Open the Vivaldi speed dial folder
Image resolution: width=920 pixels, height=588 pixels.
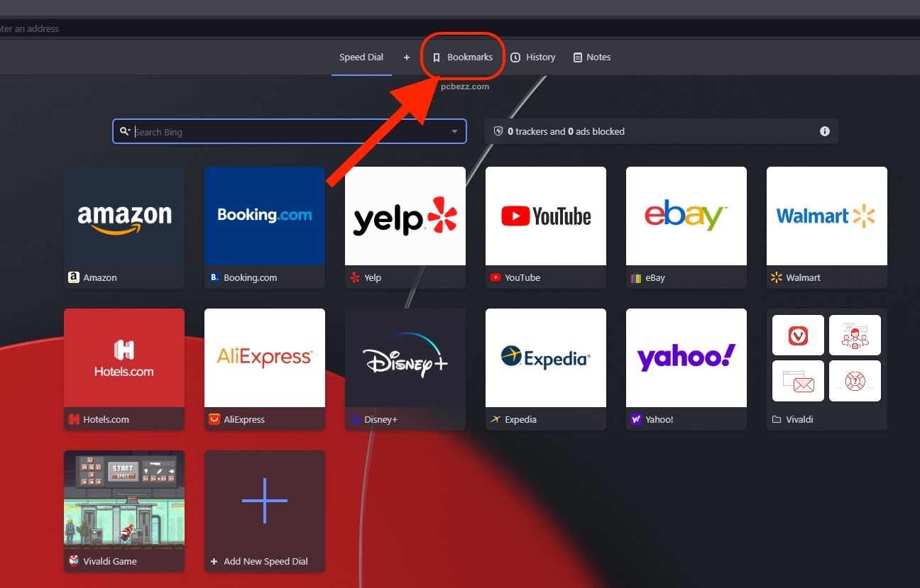pyautogui.click(x=827, y=358)
